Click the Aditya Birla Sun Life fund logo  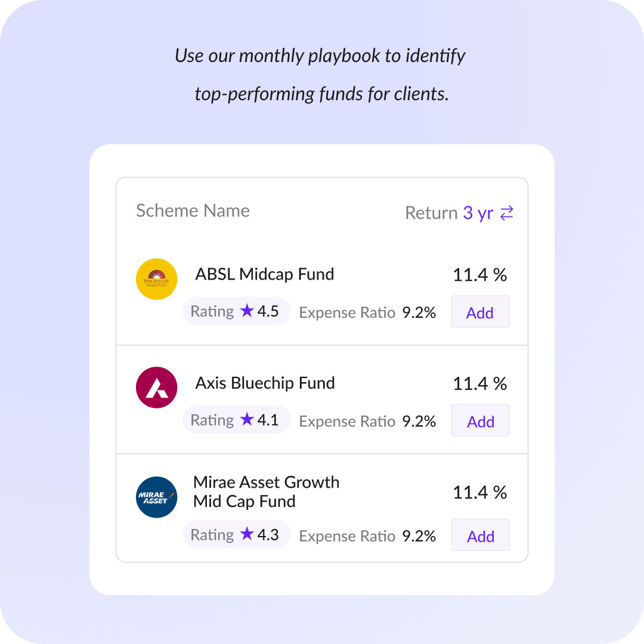[157, 279]
